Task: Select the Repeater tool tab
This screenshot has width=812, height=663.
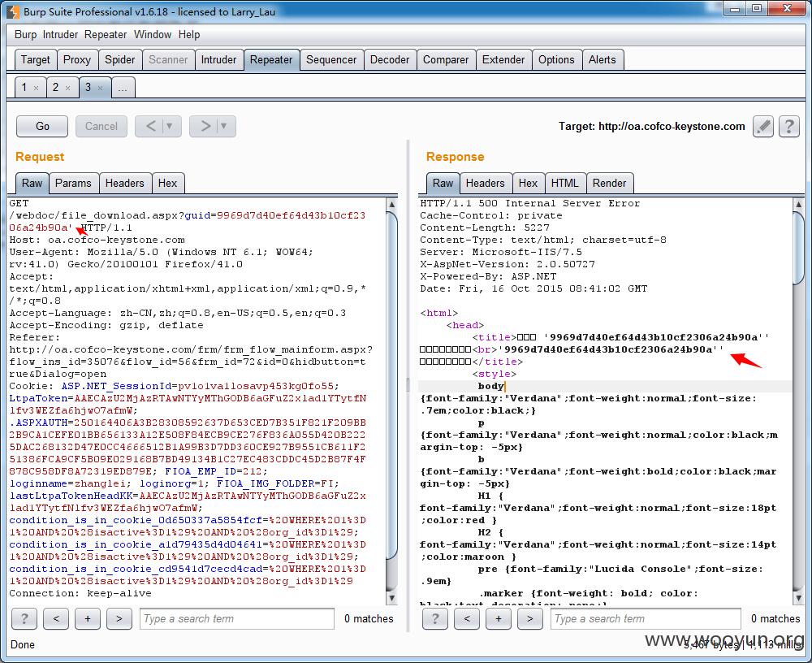Action: tap(271, 59)
